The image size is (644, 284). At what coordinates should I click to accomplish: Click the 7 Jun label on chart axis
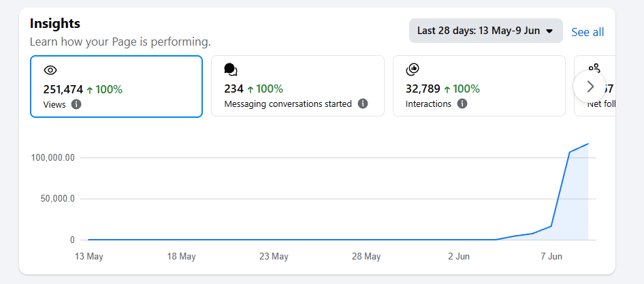click(x=551, y=257)
